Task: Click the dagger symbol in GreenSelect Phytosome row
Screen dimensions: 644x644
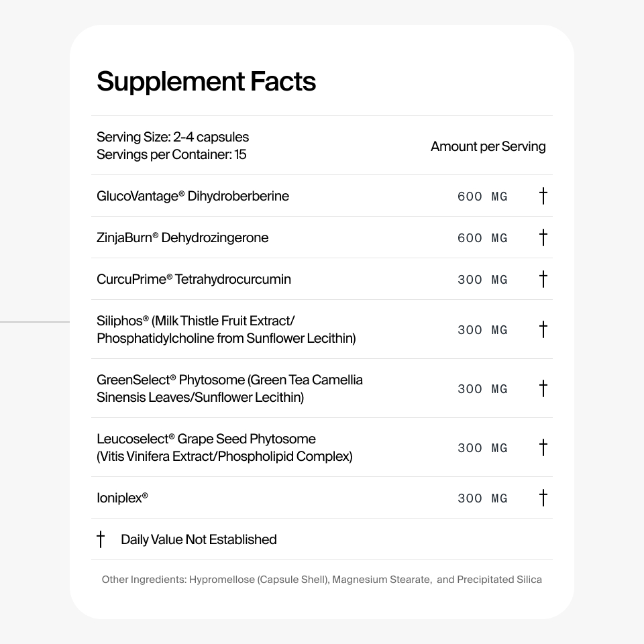Action: (x=543, y=388)
